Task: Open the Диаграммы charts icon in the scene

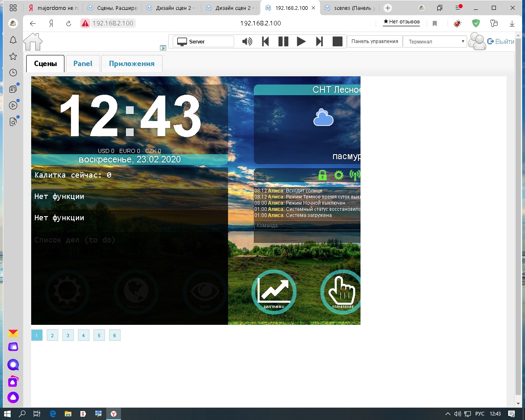Action: pos(274,292)
